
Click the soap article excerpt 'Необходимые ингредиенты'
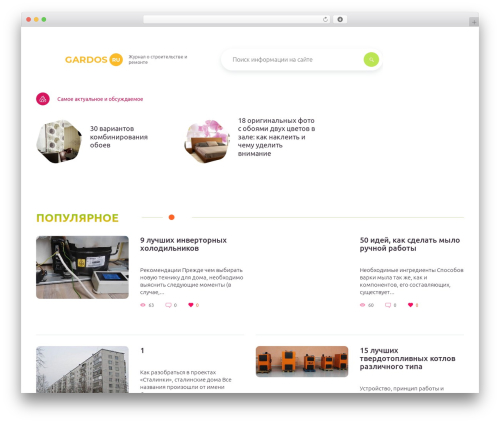pos(412,281)
